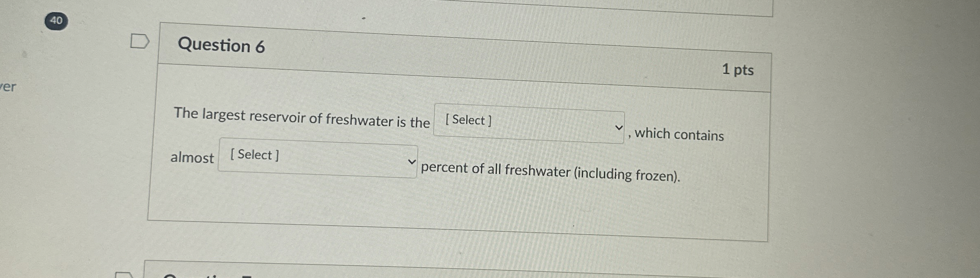Click the truncated "er" link on the left edge
Image resolution: width=980 pixels, height=278 pixels.
(8, 87)
